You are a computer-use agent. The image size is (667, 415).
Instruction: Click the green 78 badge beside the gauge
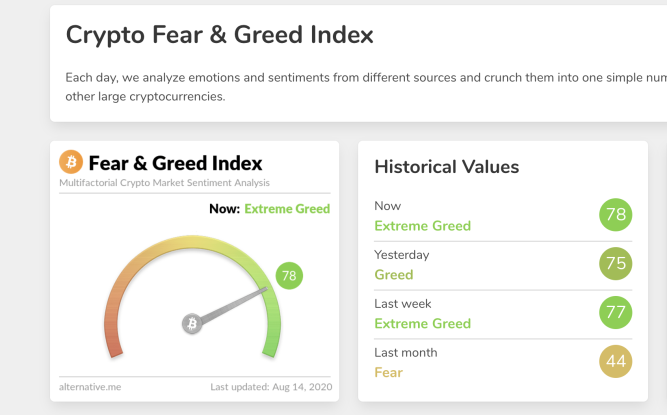pyautogui.click(x=289, y=276)
